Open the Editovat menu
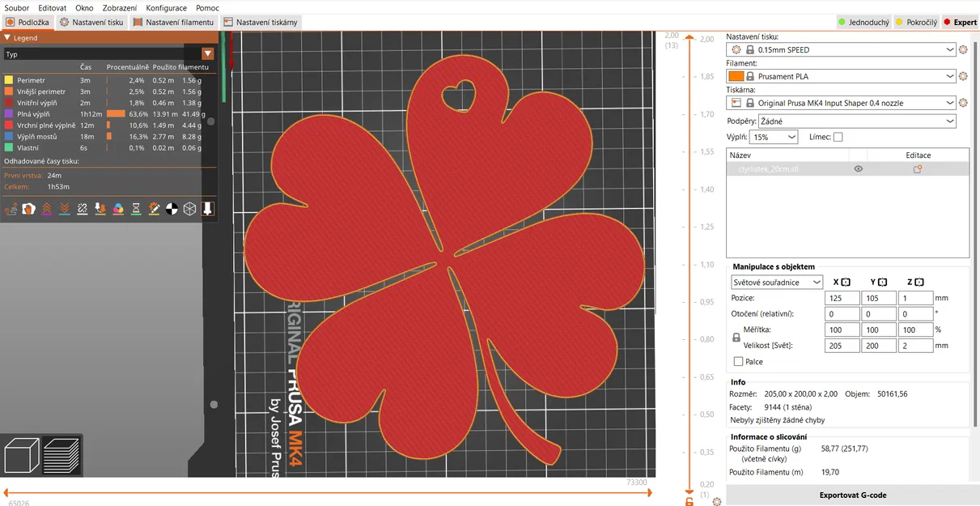The width and height of the screenshot is (980, 506). (52, 7)
